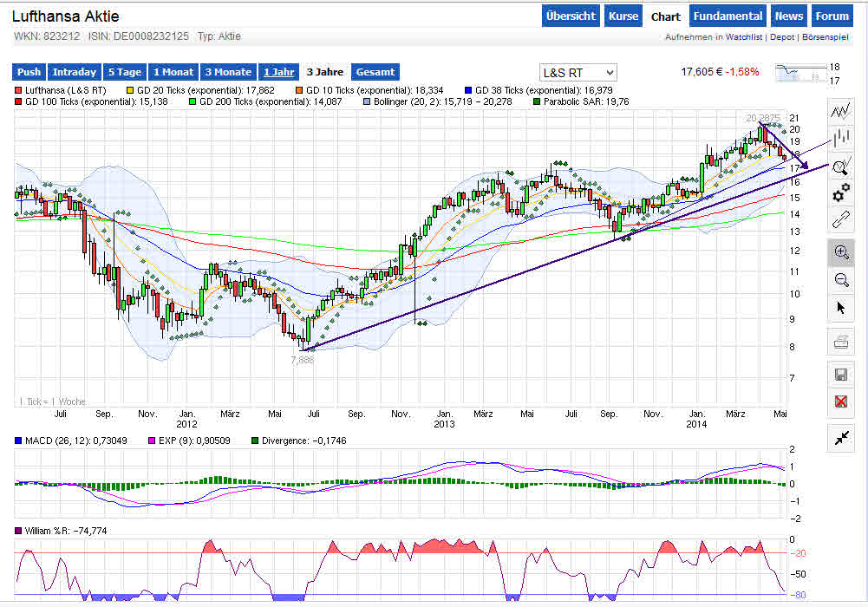The height and width of the screenshot is (607, 868).
Task: Switch to the Fundamental tab
Action: point(728,16)
